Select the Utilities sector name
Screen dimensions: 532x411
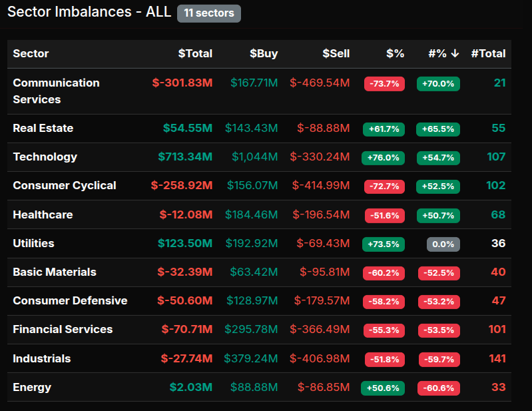click(33, 244)
